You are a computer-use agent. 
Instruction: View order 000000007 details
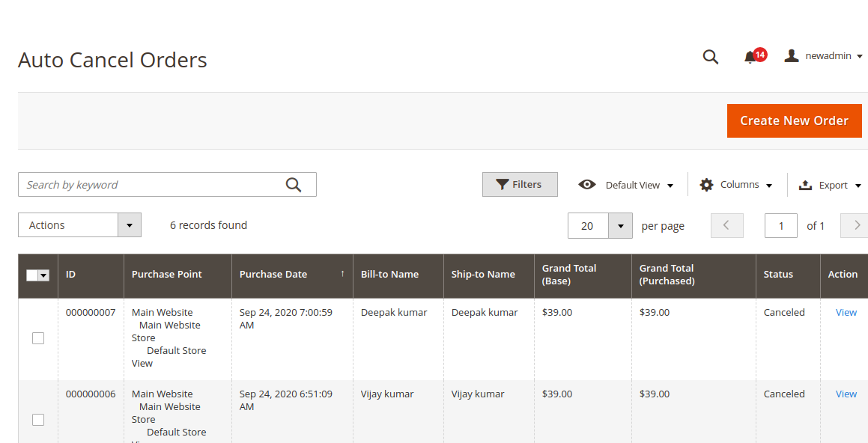[846, 313]
